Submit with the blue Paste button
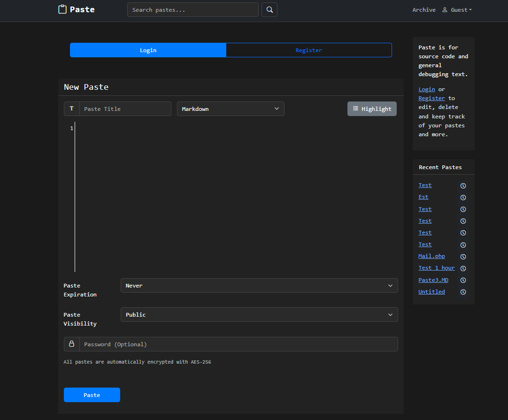The width and height of the screenshot is (508, 420). click(x=92, y=395)
